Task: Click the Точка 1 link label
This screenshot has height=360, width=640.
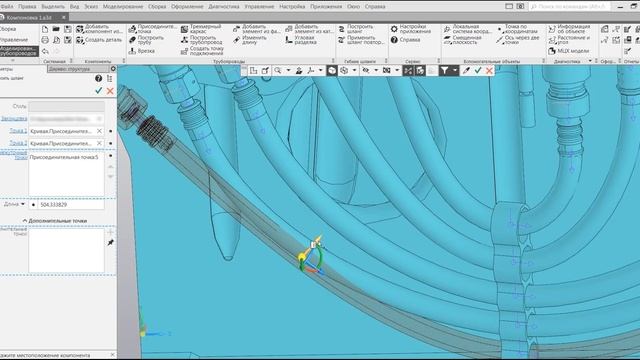Action: [x=18, y=131]
